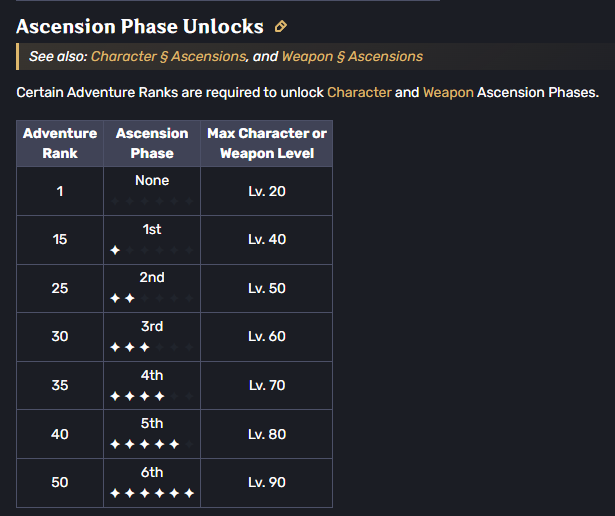
Task: Click the dimmed stars under None phase
Action: (x=152, y=201)
